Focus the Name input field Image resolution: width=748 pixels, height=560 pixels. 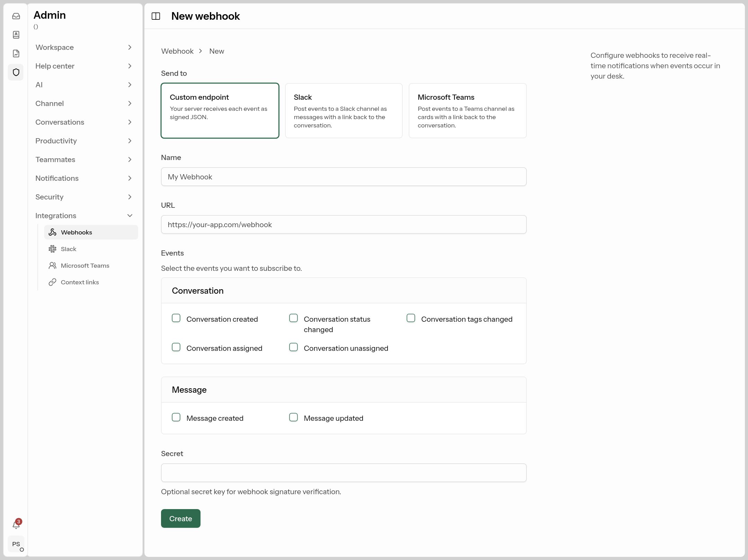pyautogui.click(x=344, y=177)
